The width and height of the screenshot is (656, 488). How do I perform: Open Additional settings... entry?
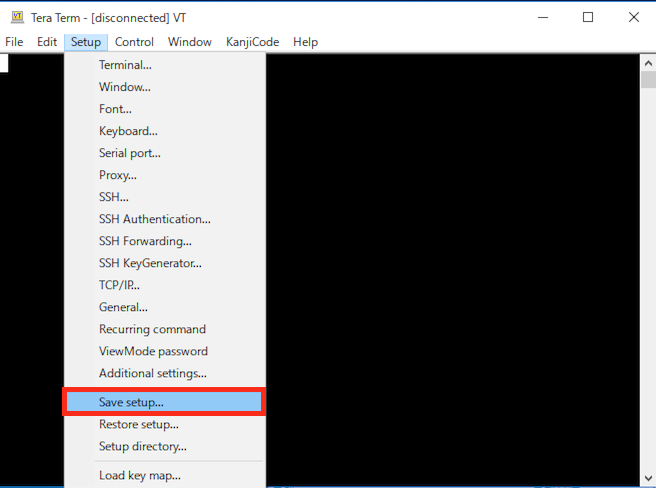[x=152, y=373]
